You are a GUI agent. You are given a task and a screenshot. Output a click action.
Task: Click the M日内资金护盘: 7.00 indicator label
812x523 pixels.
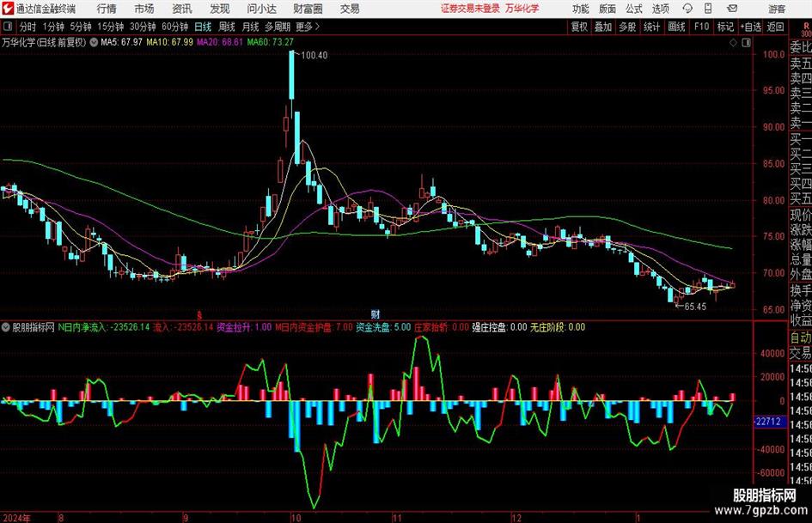(x=314, y=327)
